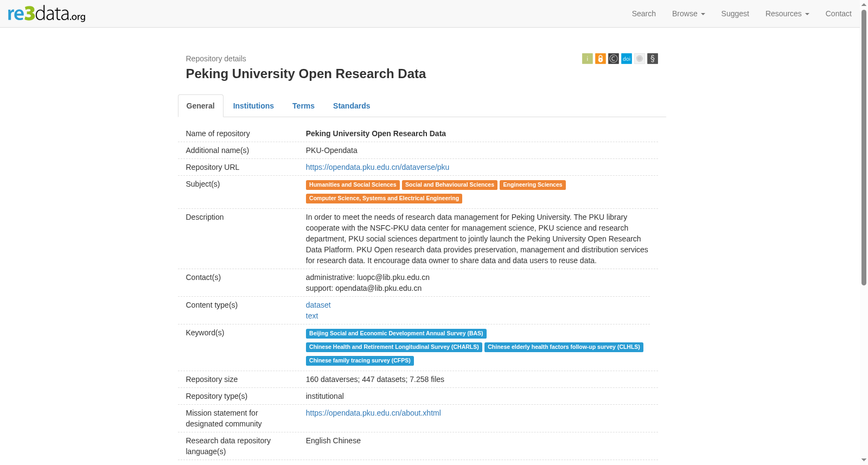Open the about.xhtml mission statement link

[373, 413]
